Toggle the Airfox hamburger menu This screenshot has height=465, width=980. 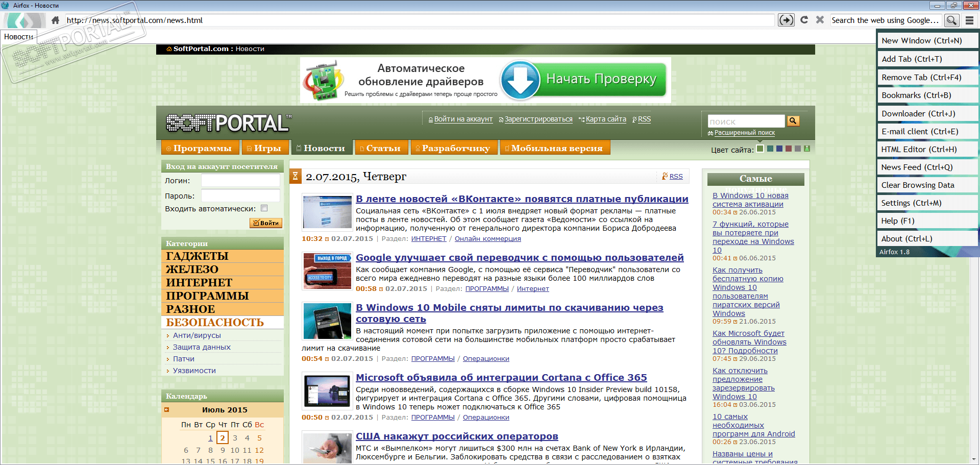pos(969,20)
